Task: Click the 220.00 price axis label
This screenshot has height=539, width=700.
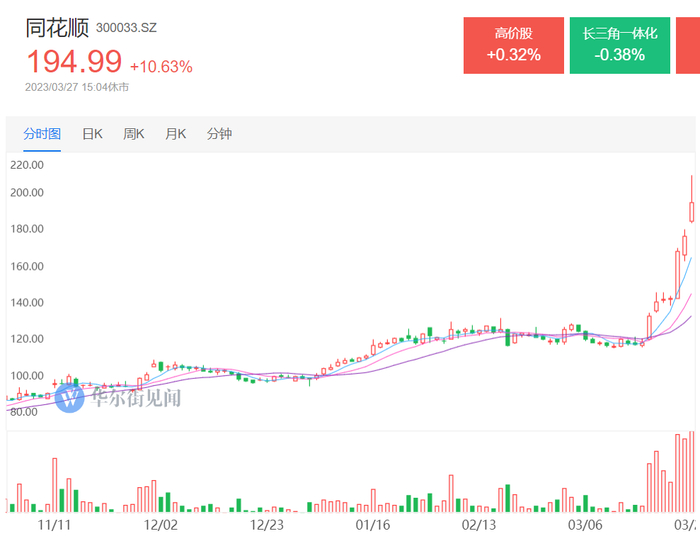Action: (27, 165)
